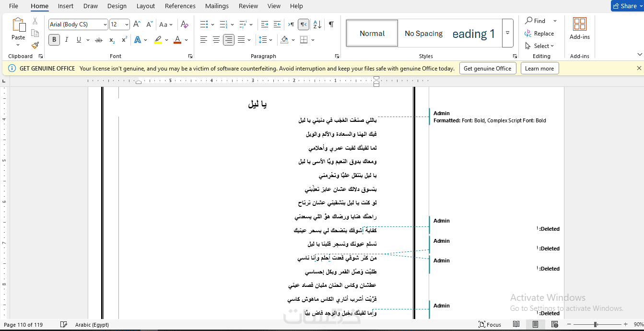Click Page 110 of 119 indicator
The height and width of the screenshot is (331, 644).
[23, 325]
